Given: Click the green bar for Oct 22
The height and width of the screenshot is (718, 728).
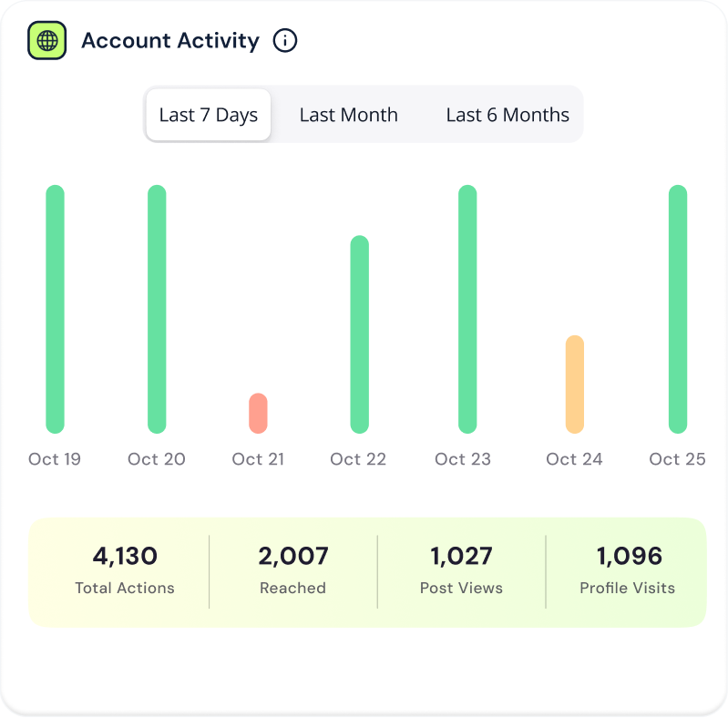Looking at the screenshot, I should (x=359, y=334).
